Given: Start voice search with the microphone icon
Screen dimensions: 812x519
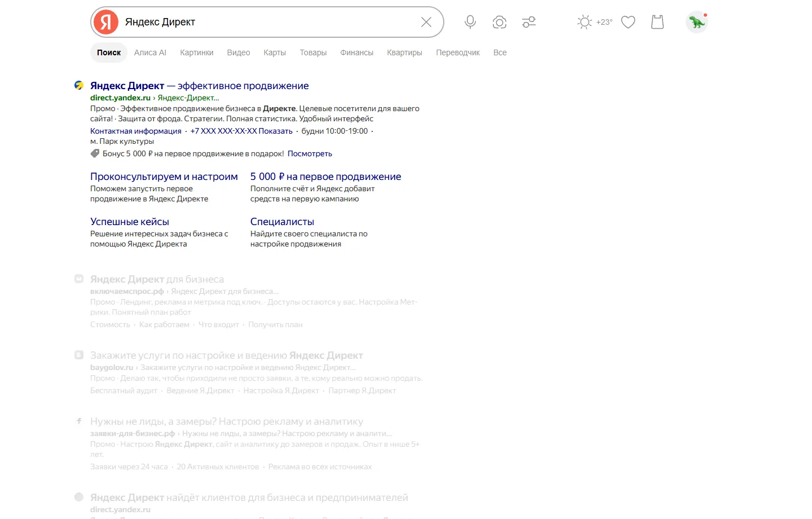Looking at the screenshot, I should (470, 22).
